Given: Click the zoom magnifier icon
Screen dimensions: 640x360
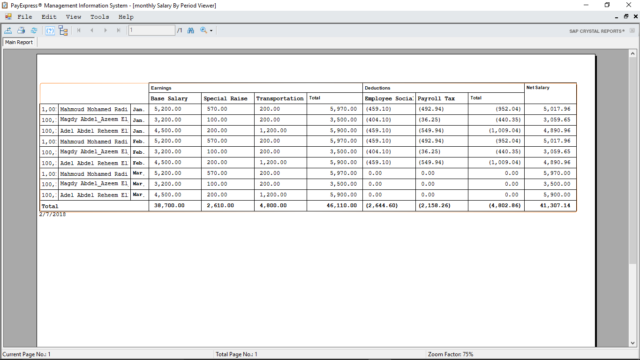Looking at the screenshot, I should pos(203,31).
